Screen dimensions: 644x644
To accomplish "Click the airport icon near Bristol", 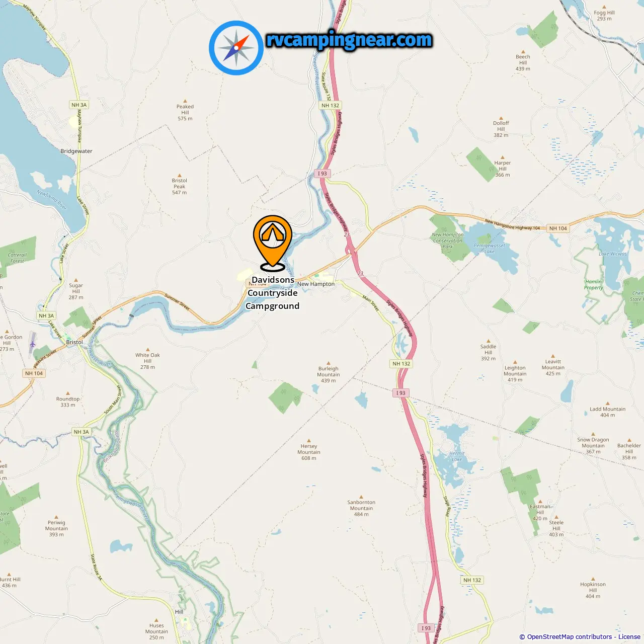I will pos(33,344).
